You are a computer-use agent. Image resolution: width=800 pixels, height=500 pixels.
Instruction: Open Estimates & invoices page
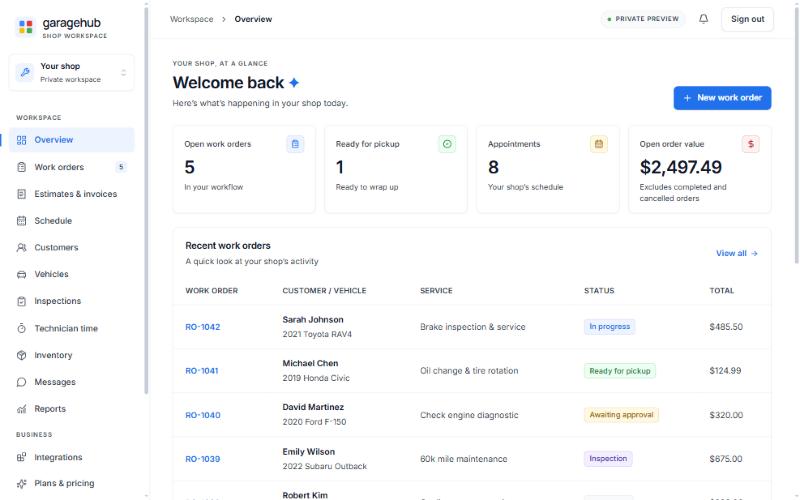(71, 194)
